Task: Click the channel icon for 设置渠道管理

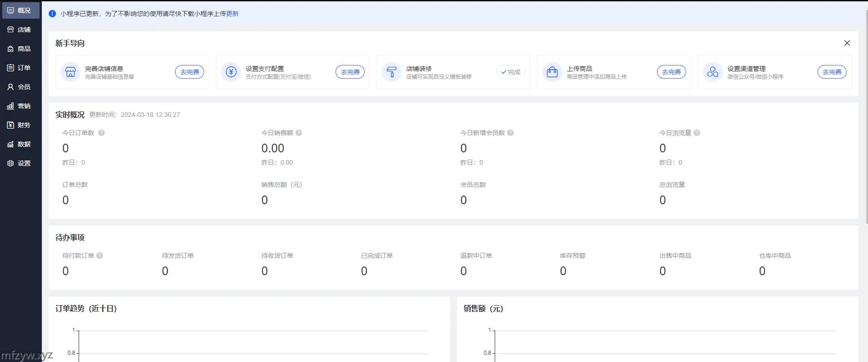Action: pyautogui.click(x=712, y=72)
